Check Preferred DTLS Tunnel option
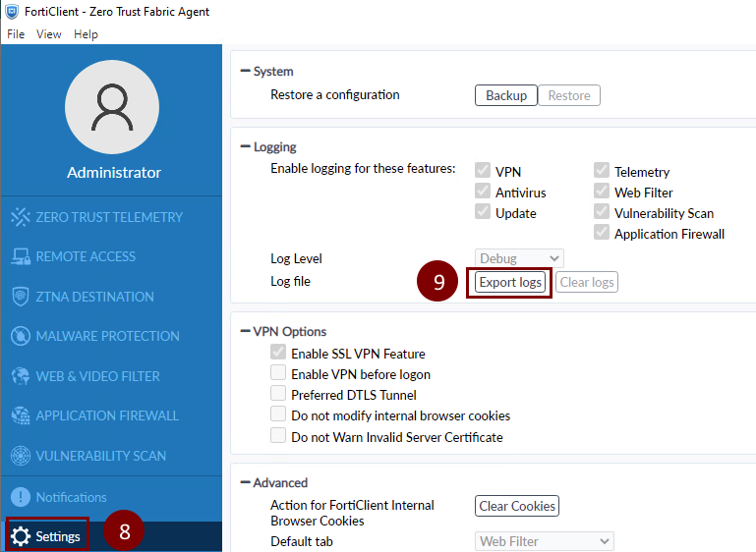The width and height of the screenshot is (756, 552). pos(278,394)
